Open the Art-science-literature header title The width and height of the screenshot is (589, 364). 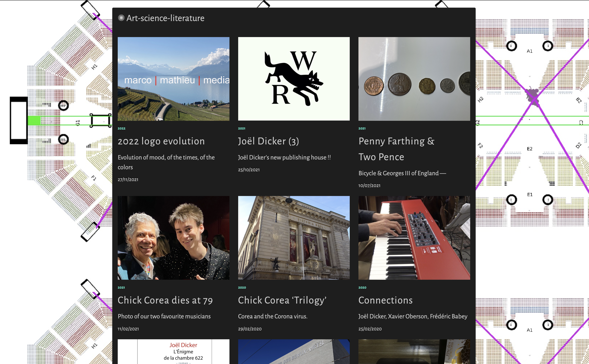165,18
